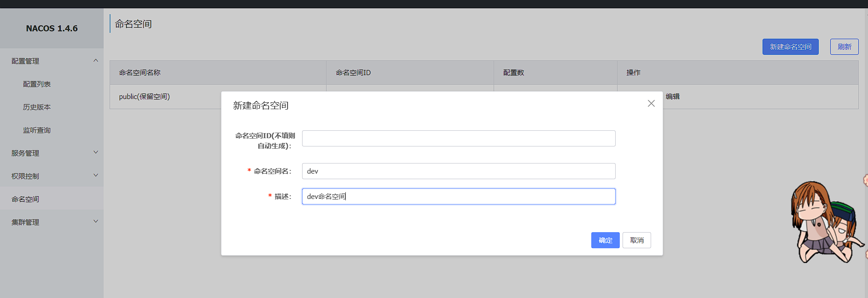
Task: Click the NACOS 1.4.6 logo title
Action: 52,29
